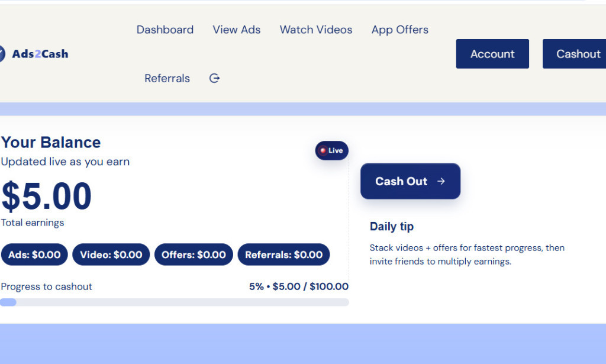
Task: Select the Referrals: $0.00 earnings pill
Action: [x=283, y=255]
